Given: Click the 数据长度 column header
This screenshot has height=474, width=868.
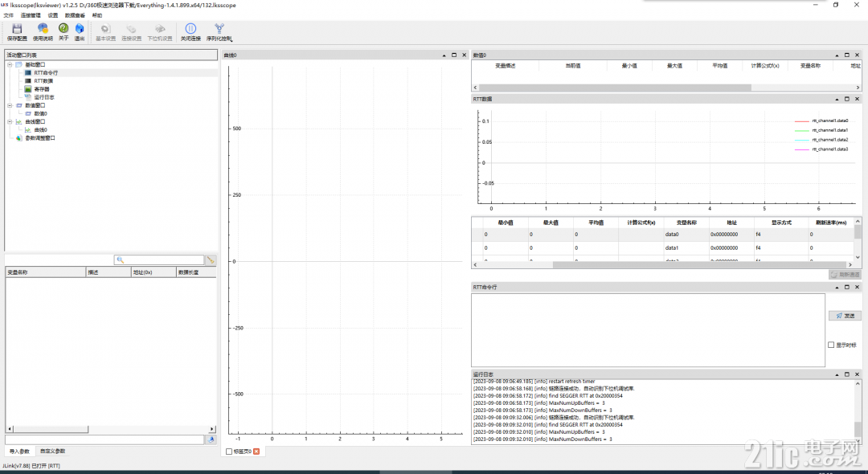Looking at the screenshot, I should click(x=196, y=272).
